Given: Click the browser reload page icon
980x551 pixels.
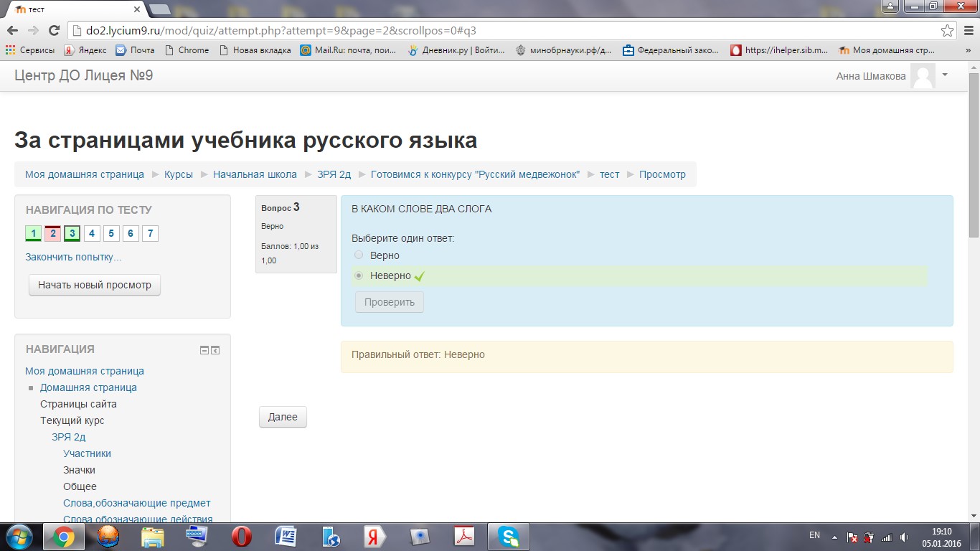Looking at the screenshot, I should tap(53, 31).
